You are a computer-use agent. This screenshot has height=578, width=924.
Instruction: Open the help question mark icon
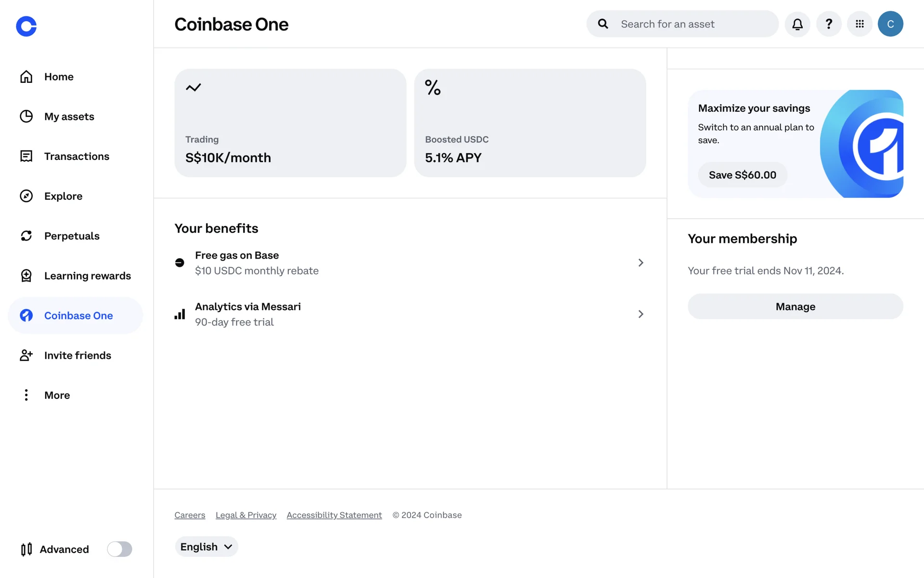829,24
